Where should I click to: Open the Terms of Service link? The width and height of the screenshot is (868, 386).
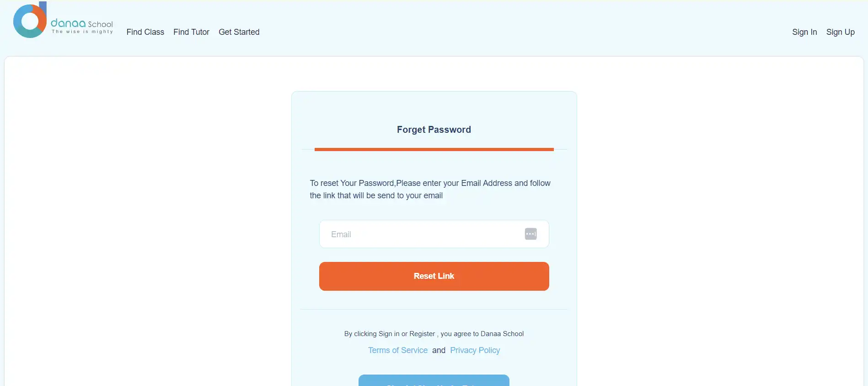point(397,350)
